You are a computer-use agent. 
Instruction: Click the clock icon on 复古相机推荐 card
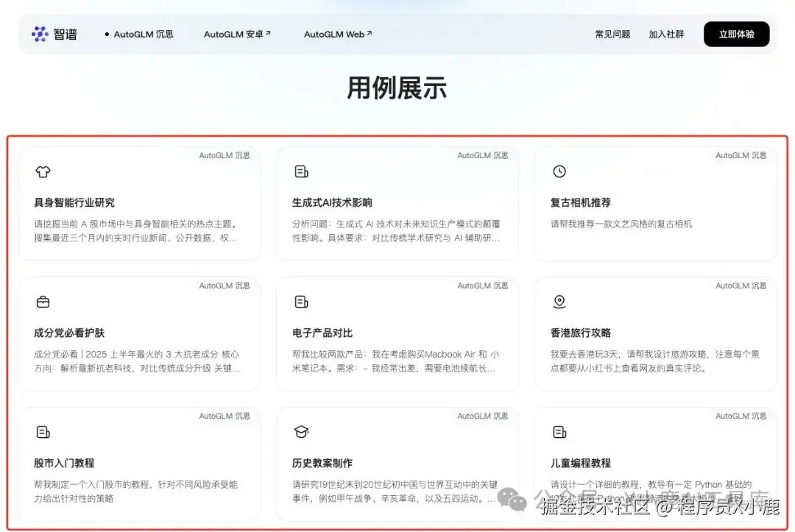point(559,171)
